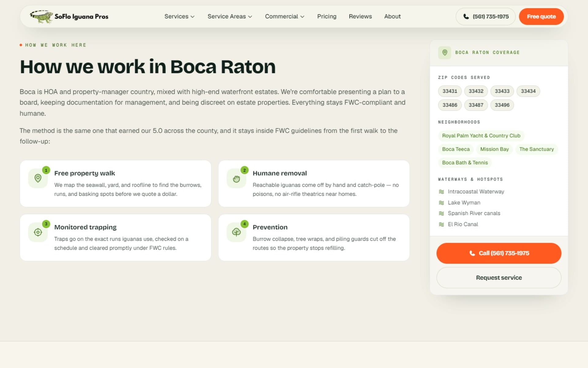Screen dimensions: 588x368
Task: Click the Boca Bath & Tennis tag
Action: 465,163
